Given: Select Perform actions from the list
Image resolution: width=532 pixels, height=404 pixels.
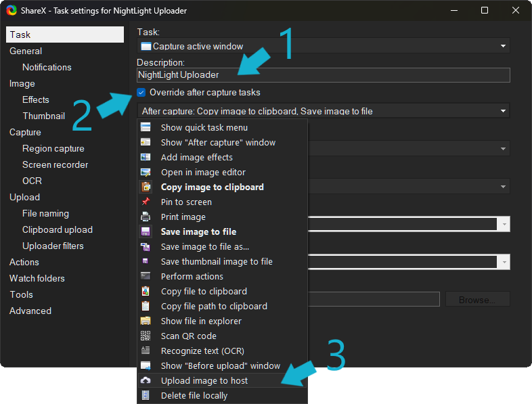Looking at the screenshot, I should (x=192, y=277).
